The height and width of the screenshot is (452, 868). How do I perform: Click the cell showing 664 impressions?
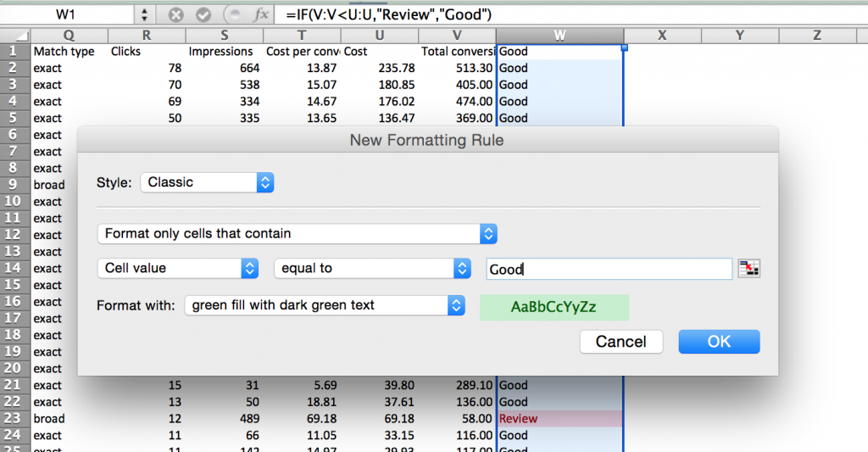pos(224,68)
